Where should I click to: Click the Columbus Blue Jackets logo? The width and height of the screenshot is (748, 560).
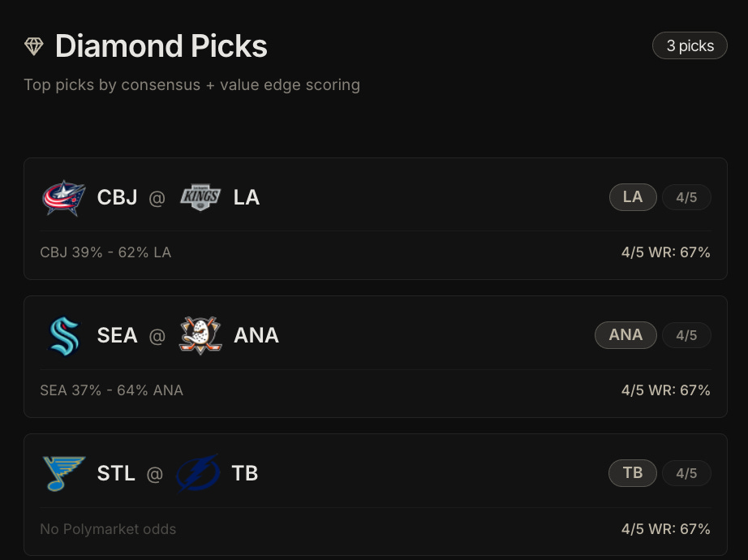pos(63,198)
